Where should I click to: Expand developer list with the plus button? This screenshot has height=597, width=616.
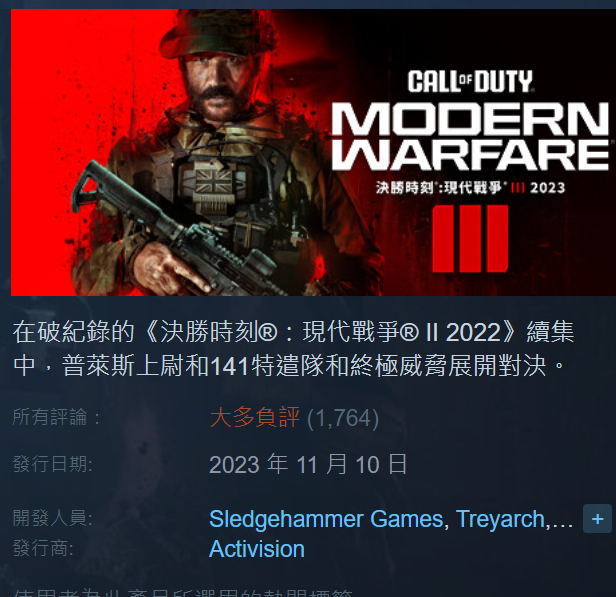point(597,519)
